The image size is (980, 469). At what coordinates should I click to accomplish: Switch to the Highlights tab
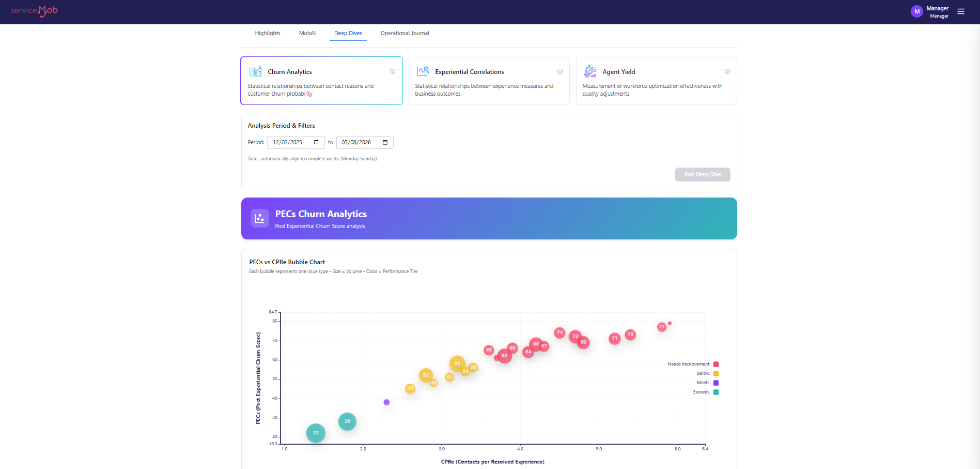[267, 33]
